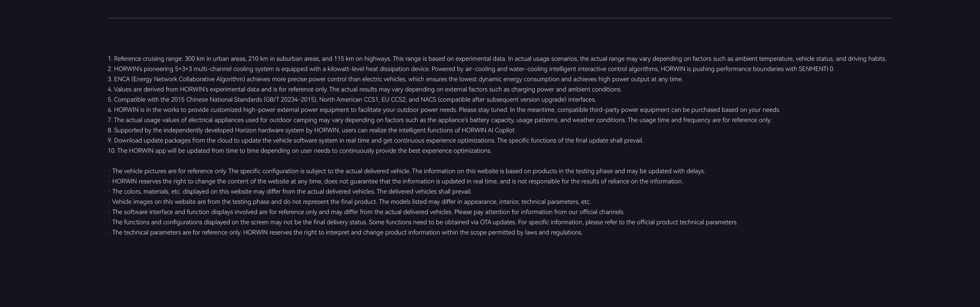Click footnote 5 about charging interface standards
The image size is (980, 307).
(351, 100)
